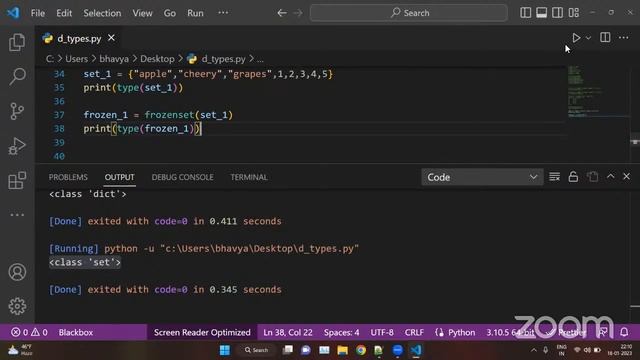
Task: Select Python language mode in status bar
Action: pos(461,332)
